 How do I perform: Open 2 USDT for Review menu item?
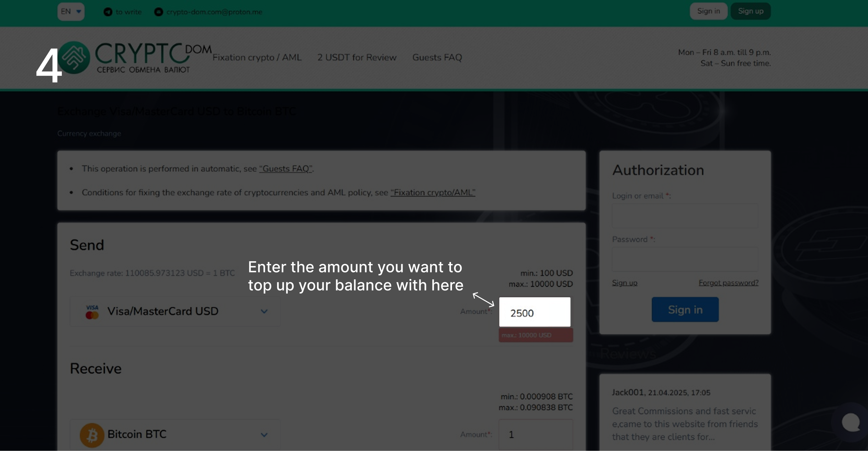click(357, 57)
